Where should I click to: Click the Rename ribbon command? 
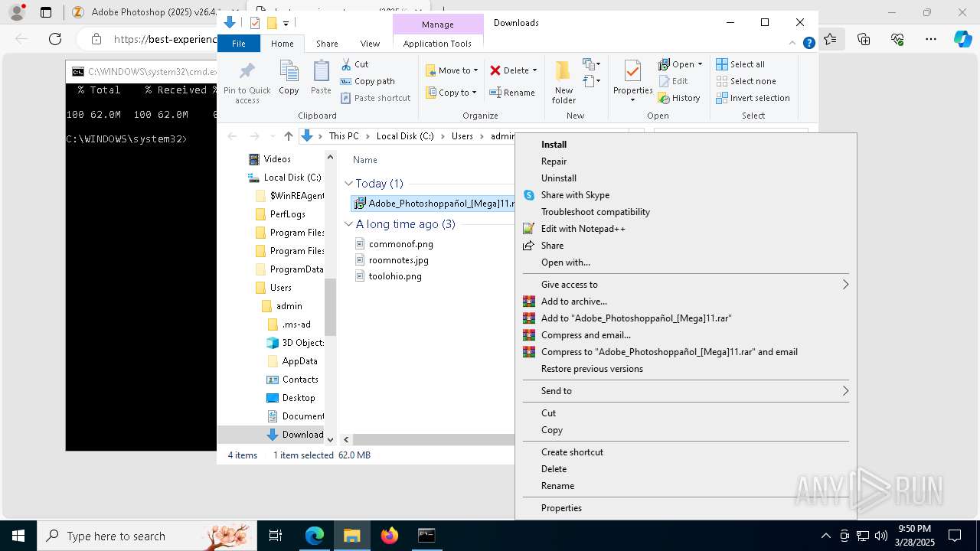point(512,93)
